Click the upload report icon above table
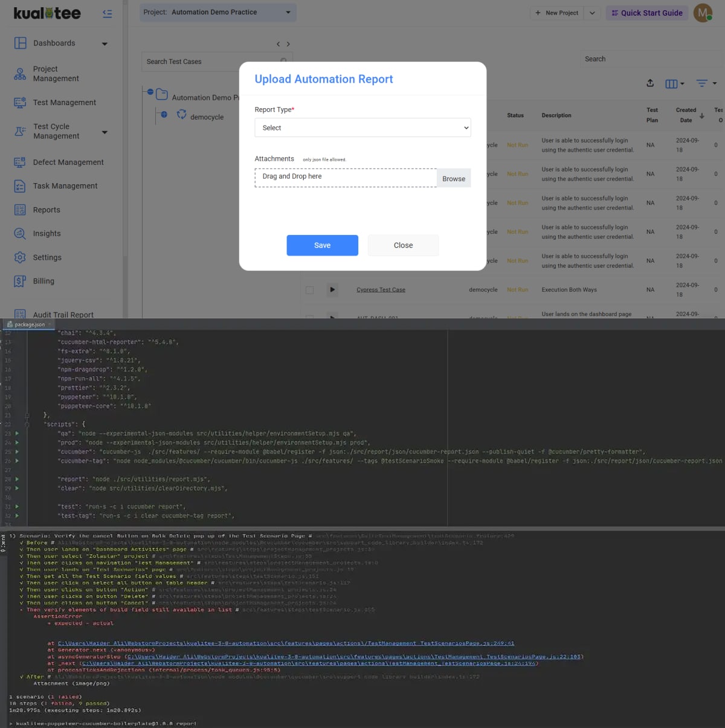 [x=650, y=83]
